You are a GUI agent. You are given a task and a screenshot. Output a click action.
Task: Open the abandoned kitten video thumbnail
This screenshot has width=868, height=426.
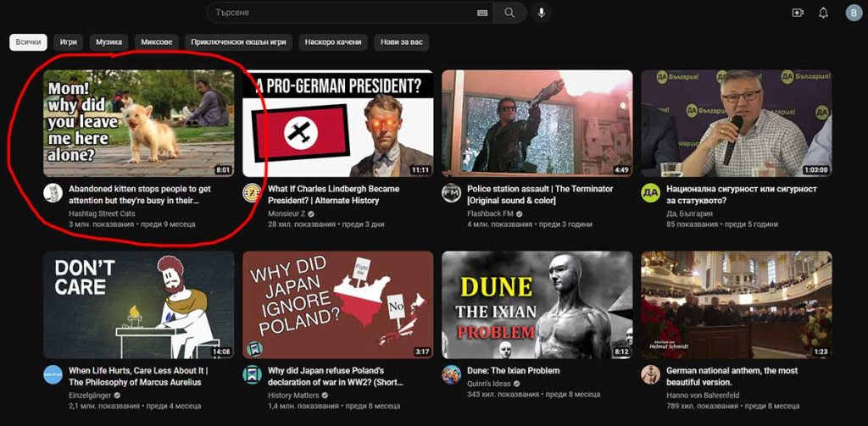[139, 123]
